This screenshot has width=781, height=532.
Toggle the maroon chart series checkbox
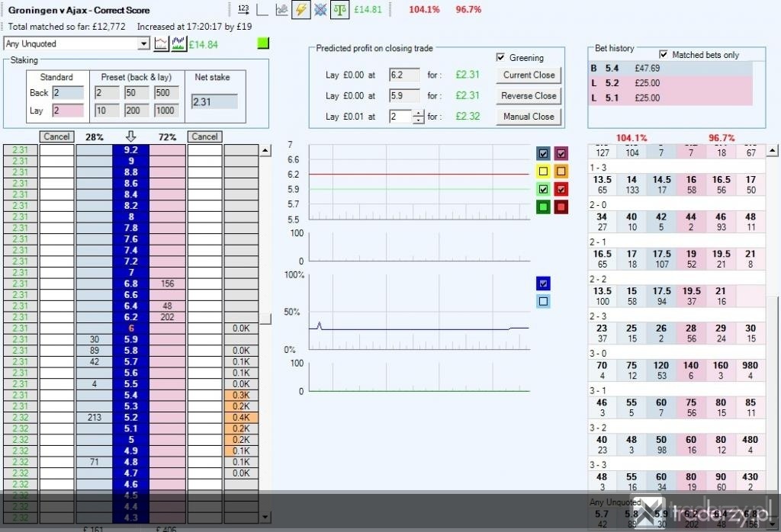click(x=561, y=153)
